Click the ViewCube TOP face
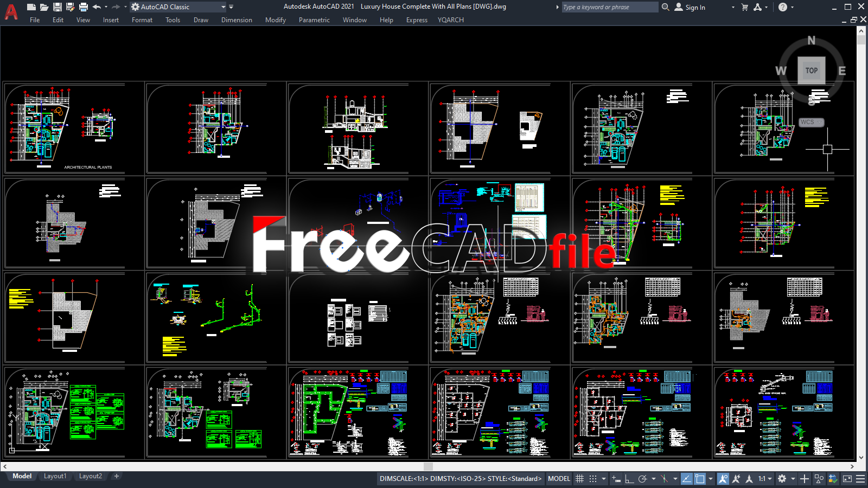The height and width of the screenshot is (488, 868). [812, 70]
